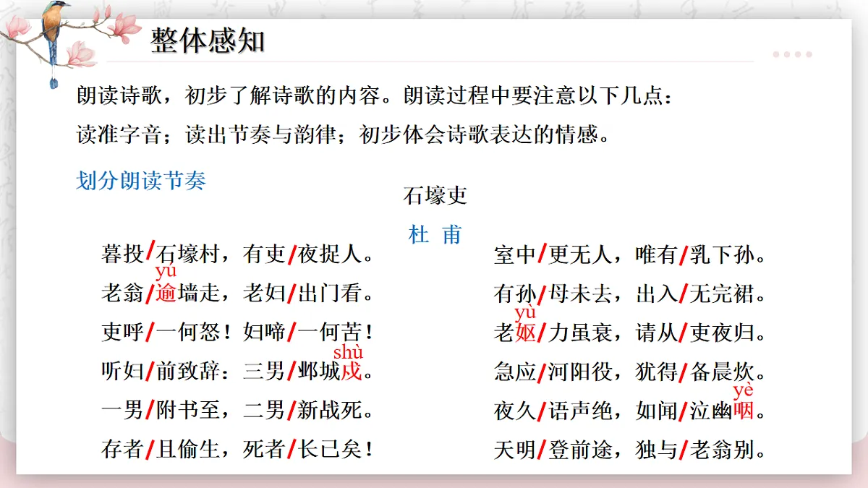Click the red character 逾
Screen dimensions: 868x488
(x=166, y=294)
